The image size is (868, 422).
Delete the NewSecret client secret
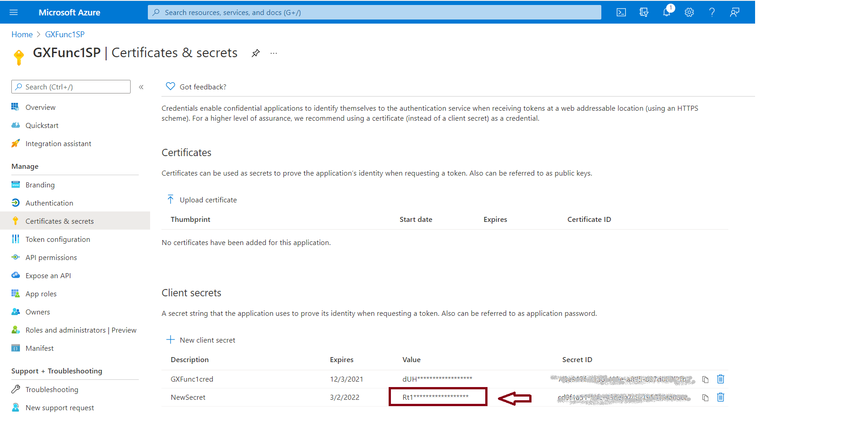[721, 397]
